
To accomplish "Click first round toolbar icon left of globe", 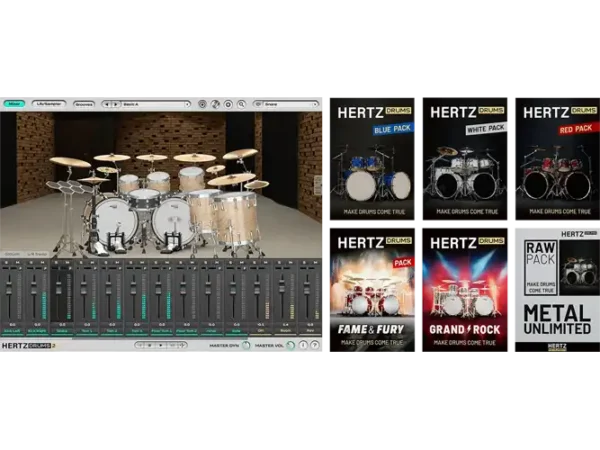I will pyautogui.click(x=202, y=104).
